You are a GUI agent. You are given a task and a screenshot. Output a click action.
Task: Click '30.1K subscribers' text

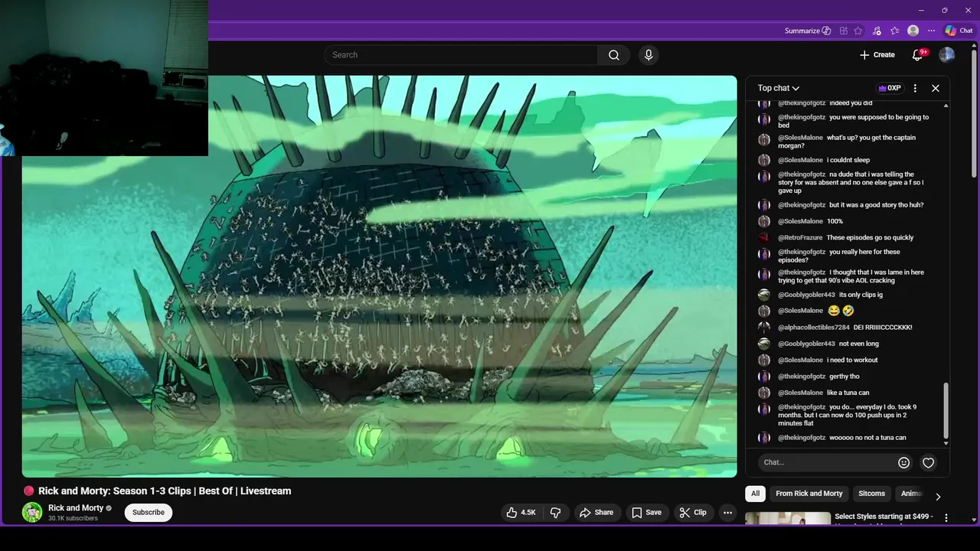point(73,519)
